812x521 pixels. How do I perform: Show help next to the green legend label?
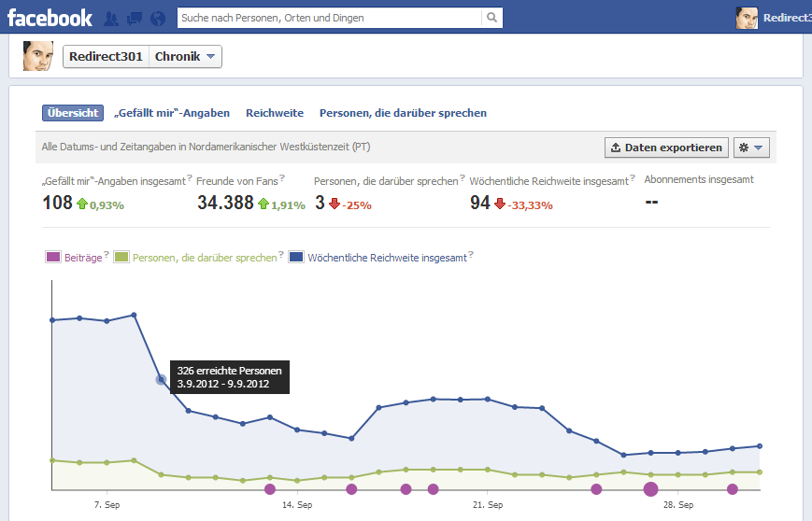(x=281, y=254)
